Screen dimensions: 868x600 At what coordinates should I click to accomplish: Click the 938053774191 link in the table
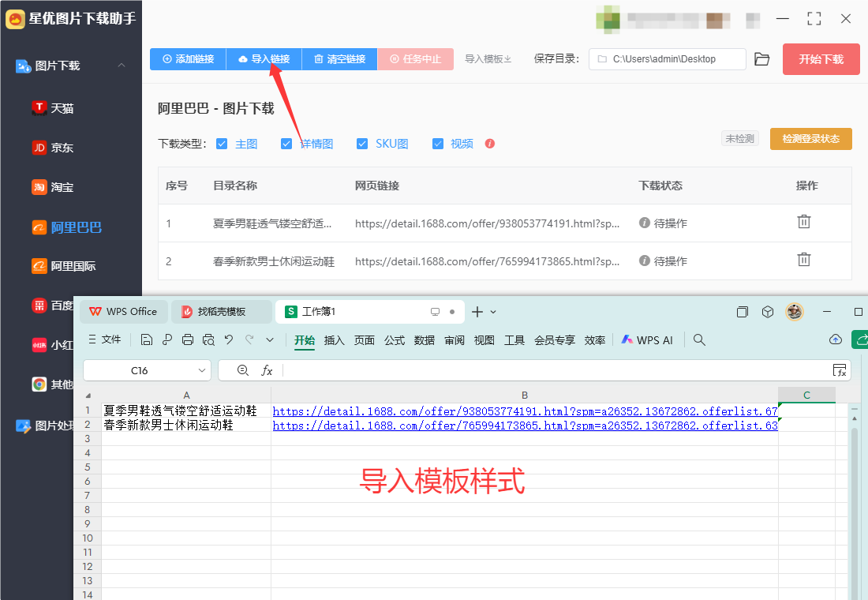point(487,223)
